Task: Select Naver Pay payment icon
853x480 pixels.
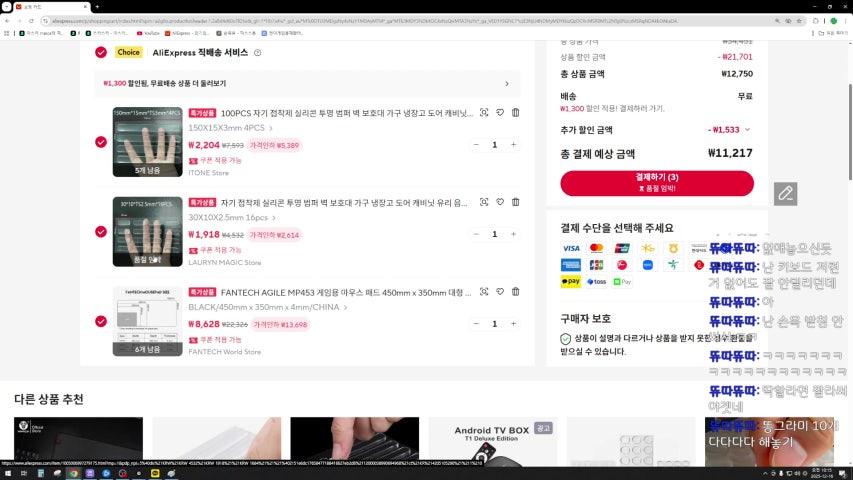Action: point(622,281)
